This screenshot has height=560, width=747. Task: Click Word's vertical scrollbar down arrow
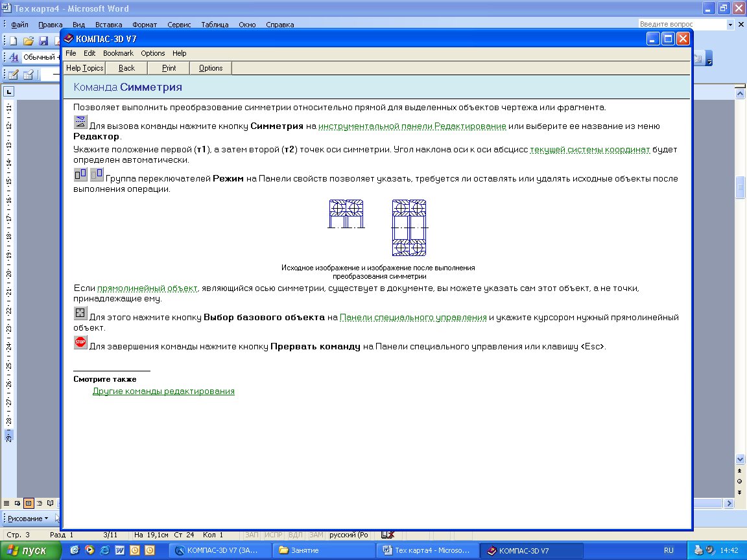pos(740,459)
